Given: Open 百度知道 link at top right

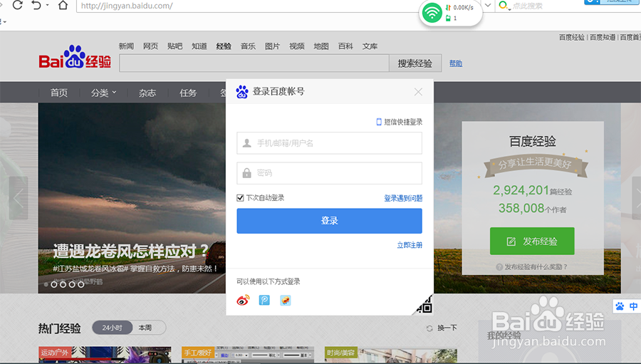Looking at the screenshot, I should pyautogui.click(x=603, y=37).
